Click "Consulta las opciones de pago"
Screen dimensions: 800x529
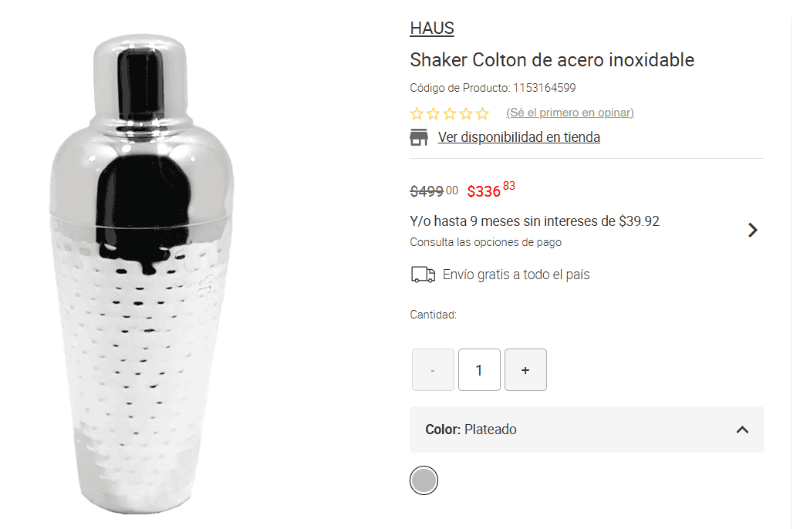[x=485, y=242]
